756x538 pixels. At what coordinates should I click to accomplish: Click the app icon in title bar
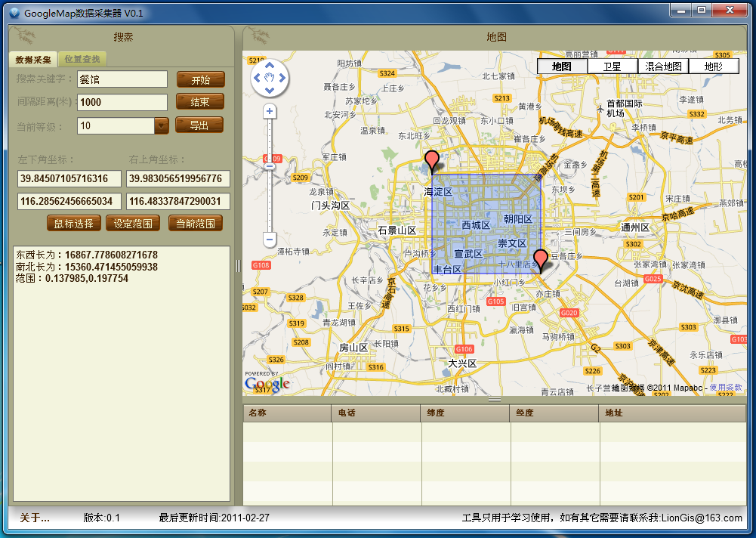14,13
